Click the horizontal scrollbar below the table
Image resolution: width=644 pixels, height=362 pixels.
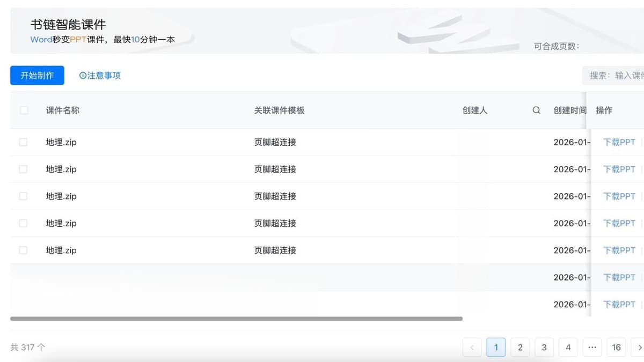(236, 319)
